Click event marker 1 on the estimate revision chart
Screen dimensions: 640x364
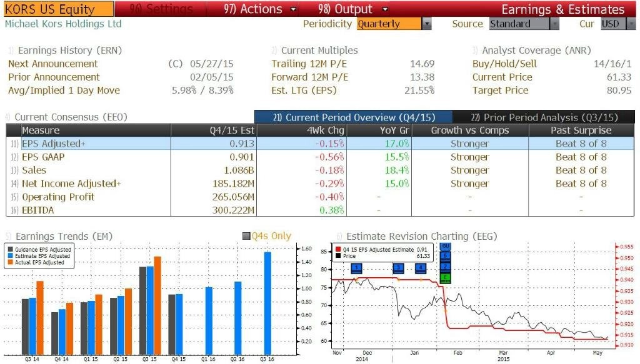[356, 268]
